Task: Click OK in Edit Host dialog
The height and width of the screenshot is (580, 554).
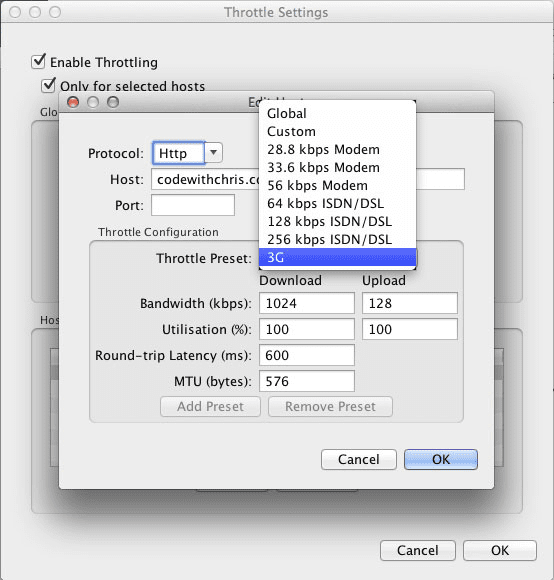Action: [x=441, y=459]
